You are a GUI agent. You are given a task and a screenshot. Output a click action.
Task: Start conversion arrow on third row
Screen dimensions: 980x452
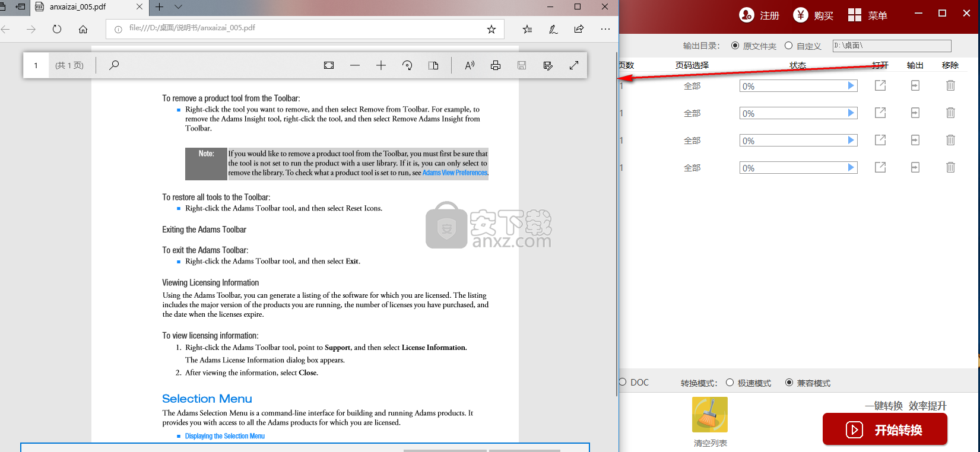tap(851, 141)
